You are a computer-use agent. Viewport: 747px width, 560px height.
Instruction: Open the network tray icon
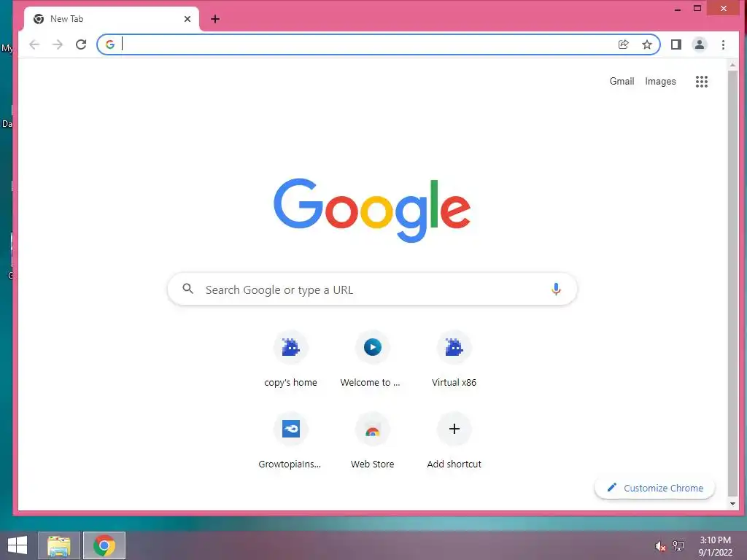coord(678,545)
